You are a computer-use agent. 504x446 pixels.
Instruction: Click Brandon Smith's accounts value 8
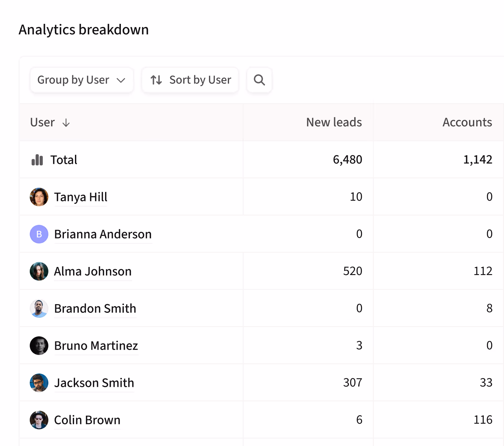489,308
